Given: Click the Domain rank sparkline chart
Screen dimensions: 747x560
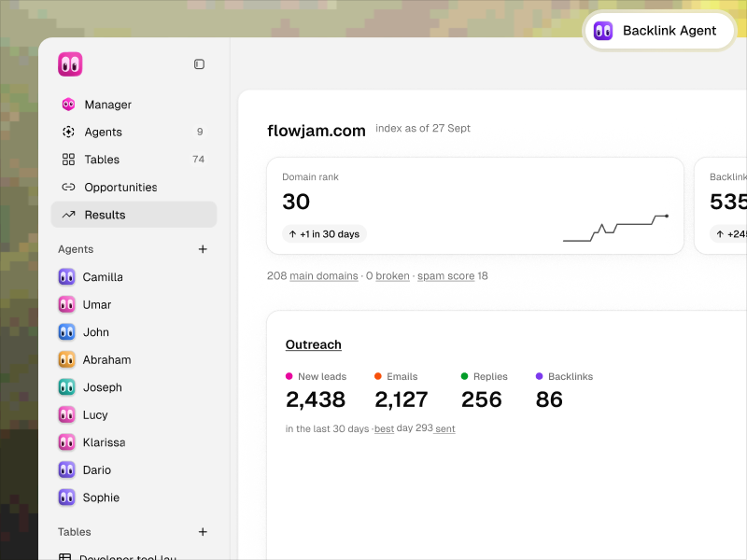Looking at the screenshot, I should click(x=615, y=228).
